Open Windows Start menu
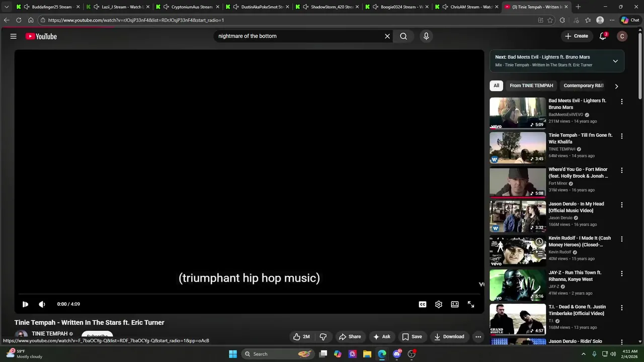 [x=233, y=354]
